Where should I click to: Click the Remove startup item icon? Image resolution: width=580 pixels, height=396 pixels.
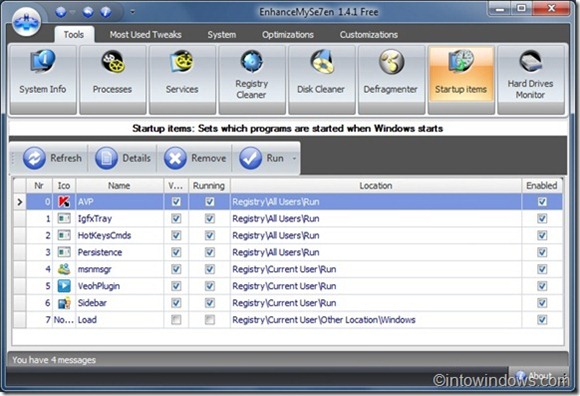175,158
